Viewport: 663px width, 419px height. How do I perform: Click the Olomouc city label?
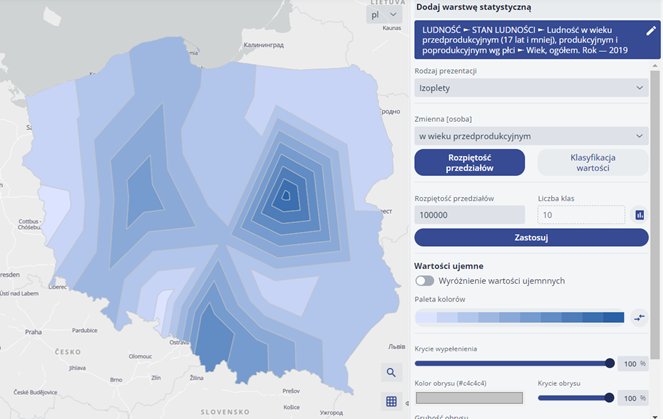click(140, 356)
